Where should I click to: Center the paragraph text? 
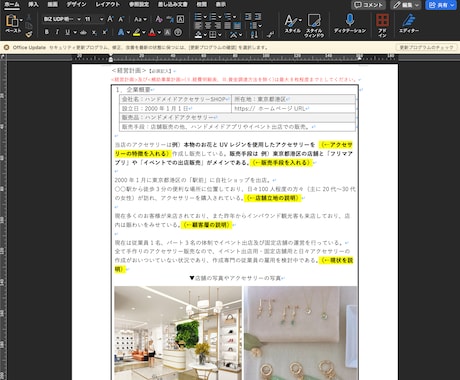[208, 26]
